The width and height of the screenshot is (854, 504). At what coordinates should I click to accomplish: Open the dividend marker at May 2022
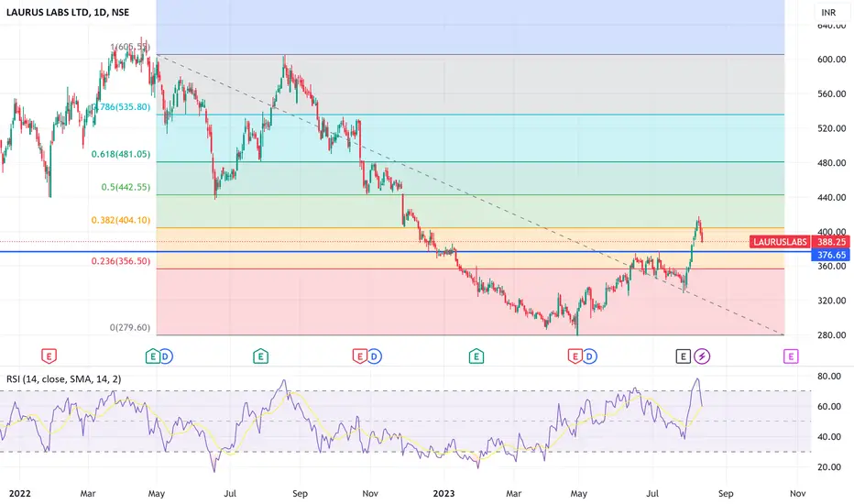click(166, 356)
